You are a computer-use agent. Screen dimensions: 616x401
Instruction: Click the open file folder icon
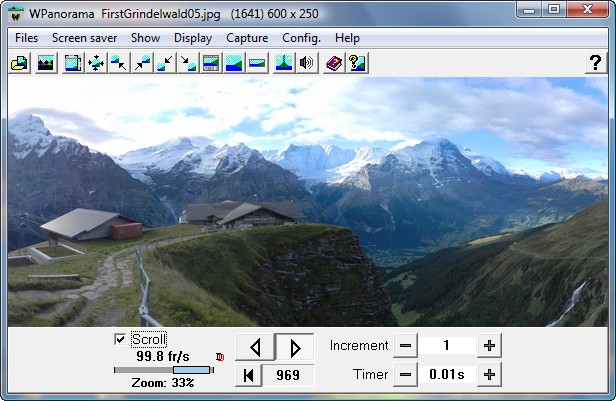click(19, 63)
